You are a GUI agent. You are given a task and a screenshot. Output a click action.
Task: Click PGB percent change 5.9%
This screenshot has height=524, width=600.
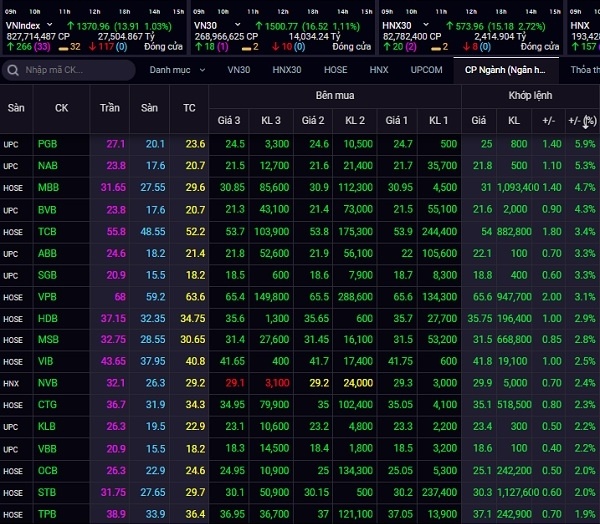click(x=585, y=144)
